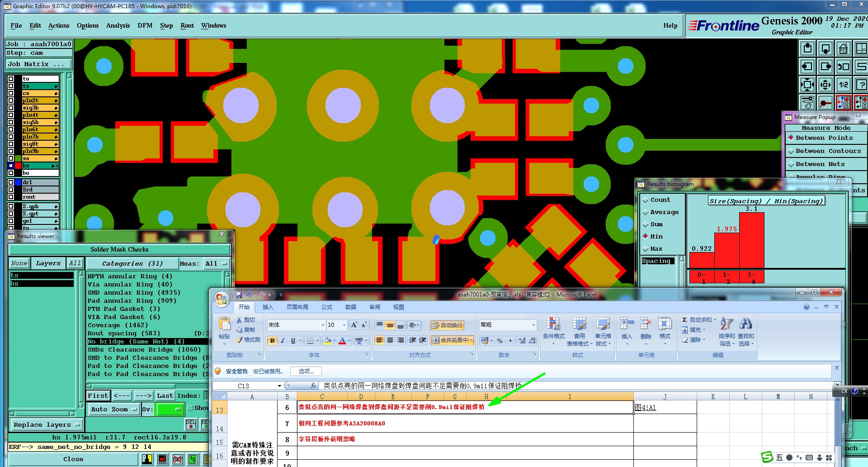
Task: Click the Excel Save icon in quick access
Action: click(239, 295)
